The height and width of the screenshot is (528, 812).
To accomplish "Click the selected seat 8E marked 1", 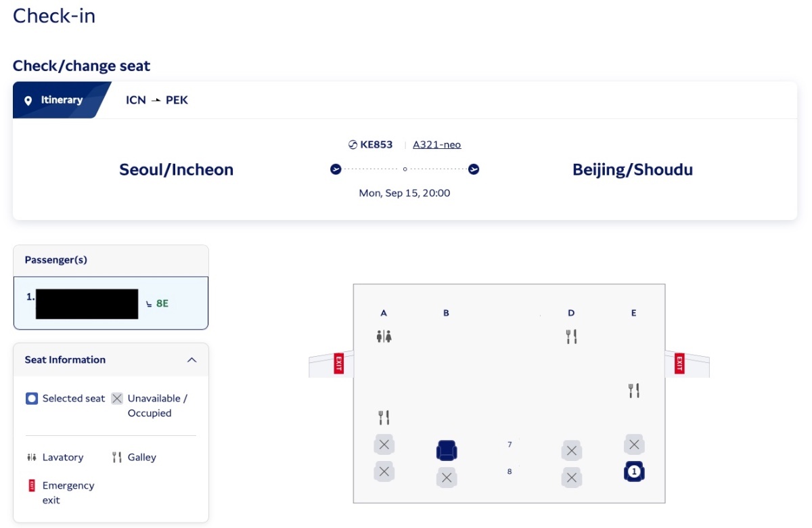I will (x=634, y=472).
